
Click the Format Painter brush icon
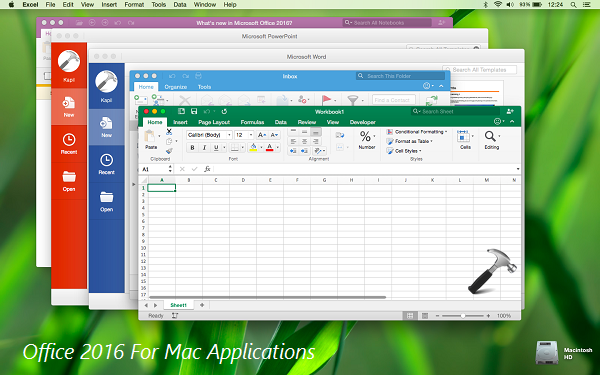(x=169, y=151)
